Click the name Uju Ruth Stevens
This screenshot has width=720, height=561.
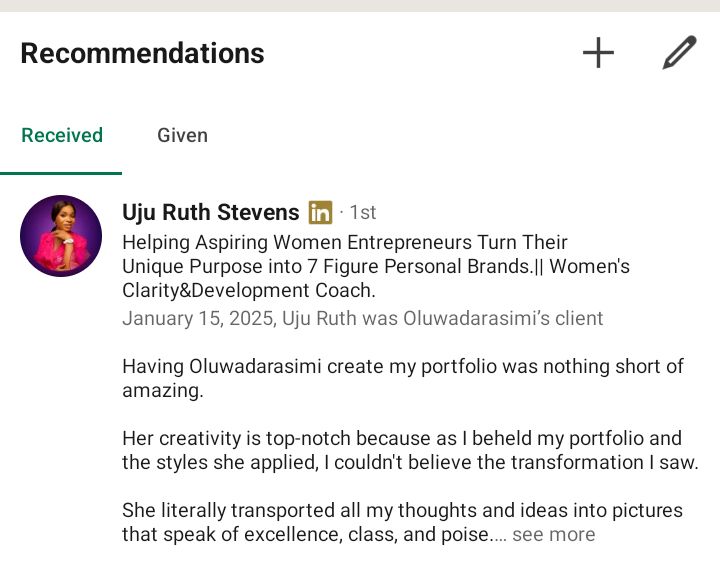210,212
